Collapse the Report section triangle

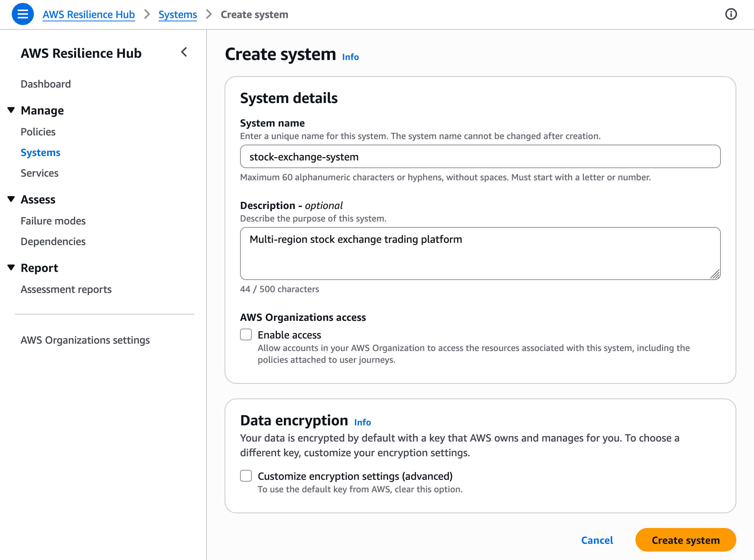(x=11, y=267)
